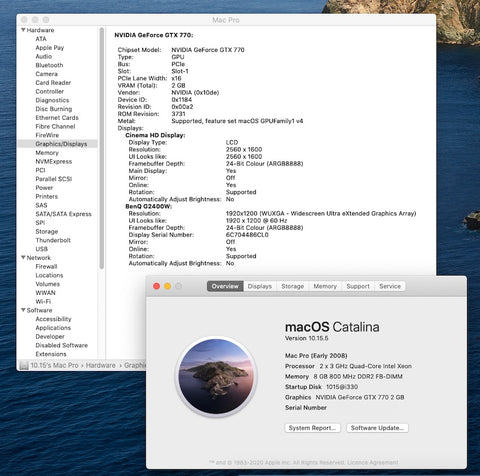This screenshot has height=476, width=480.
Task: Click the Mac Pro (Early 2008) text
Action: point(316,356)
